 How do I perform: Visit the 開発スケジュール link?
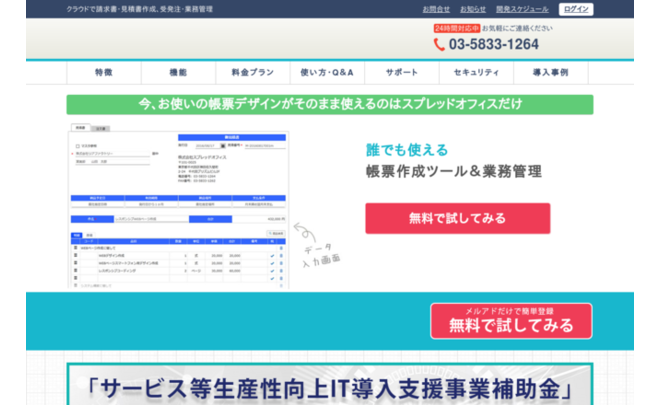click(521, 9)
